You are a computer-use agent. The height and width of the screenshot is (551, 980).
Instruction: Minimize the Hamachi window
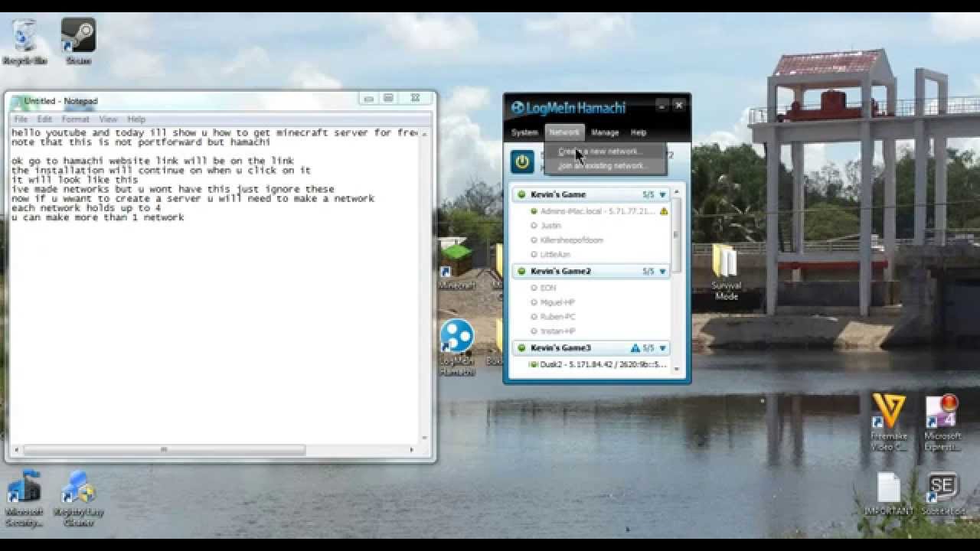click(x=661, y=106)
